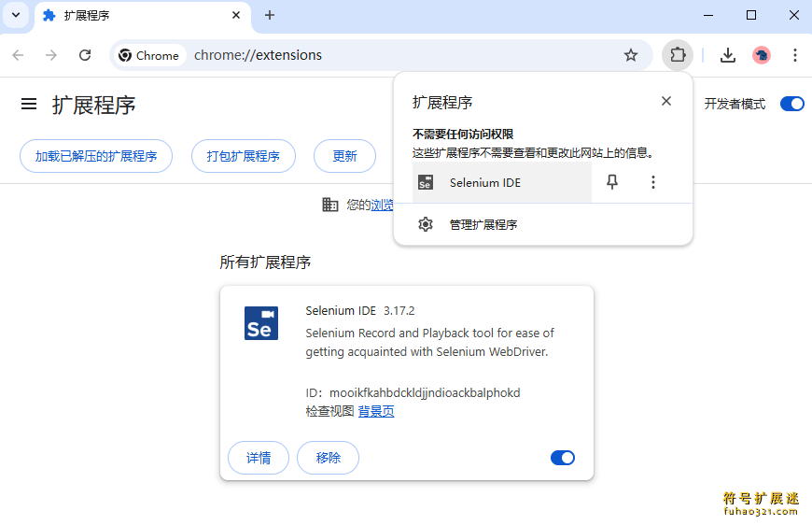Viewport: 812px width, 525px height.
Task: Click the Chrome site info chip
Action: tap(148, 55)
